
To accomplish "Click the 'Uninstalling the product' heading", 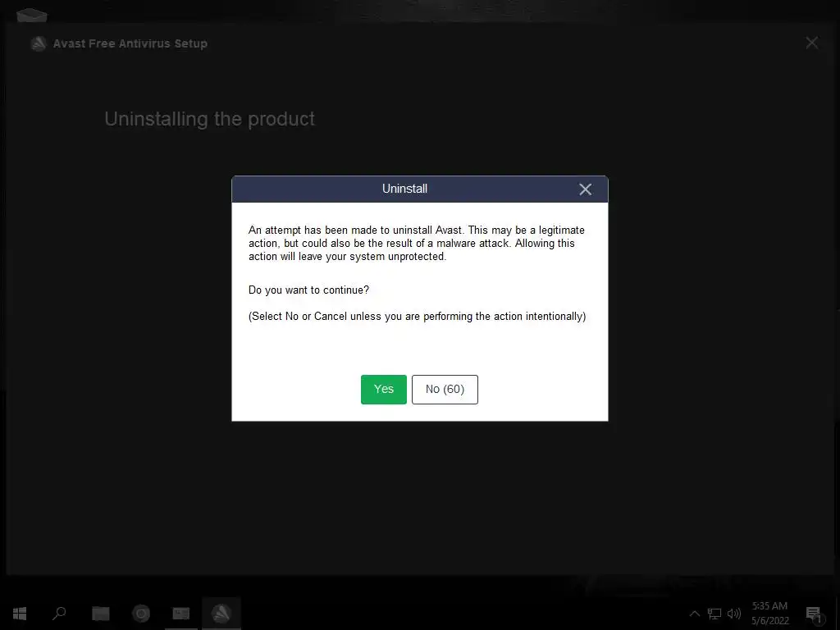I will [x=209, y=119].
